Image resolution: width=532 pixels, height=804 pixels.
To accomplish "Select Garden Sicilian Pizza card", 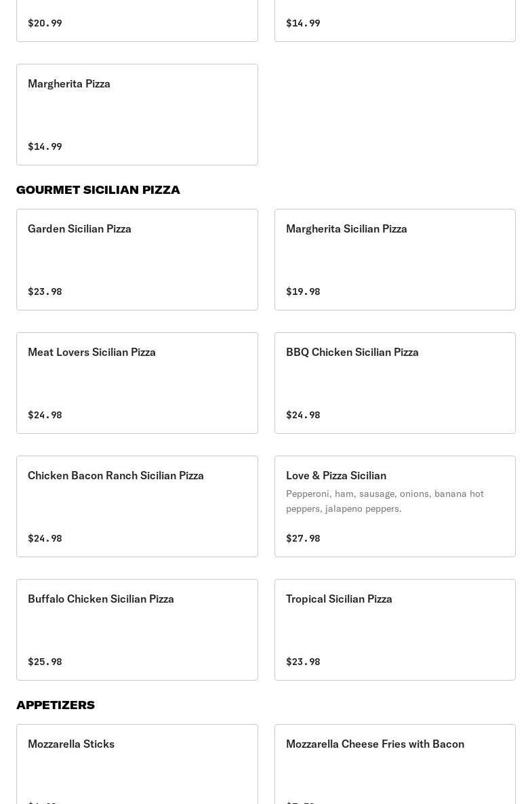I will [x=137, y=259].
